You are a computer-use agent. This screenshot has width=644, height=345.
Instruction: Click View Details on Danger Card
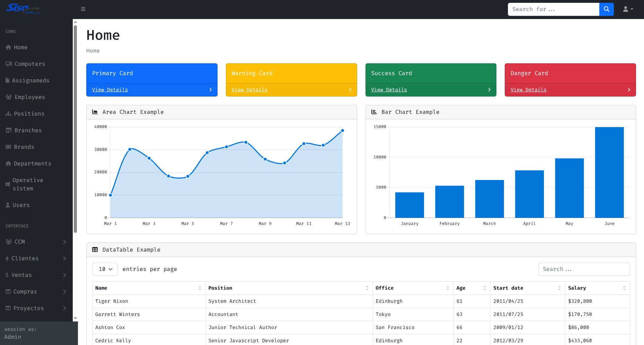pyautogui.click(x=528, y=90)
